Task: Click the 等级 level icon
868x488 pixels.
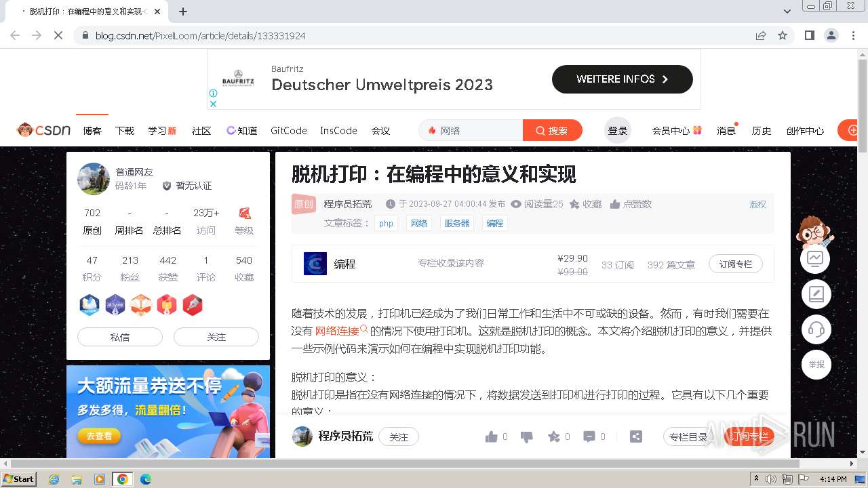Action: tap(244, 213)
